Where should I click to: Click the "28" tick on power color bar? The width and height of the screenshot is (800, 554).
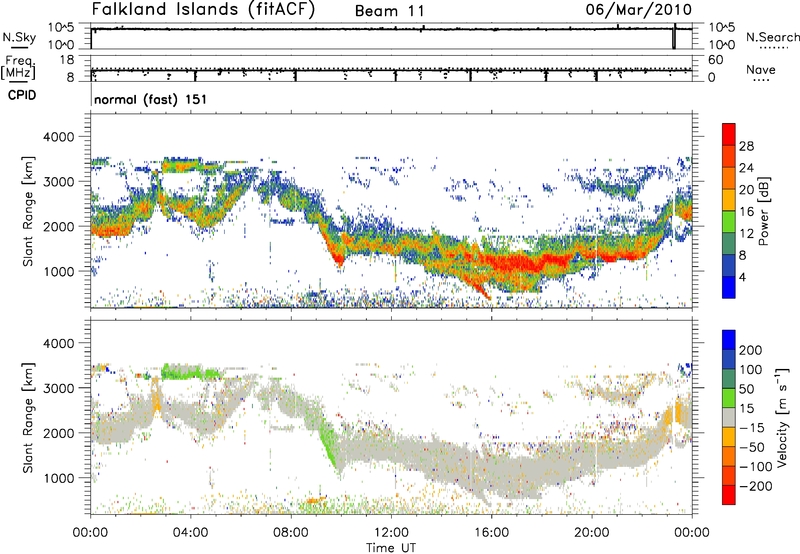coord(746,146)
